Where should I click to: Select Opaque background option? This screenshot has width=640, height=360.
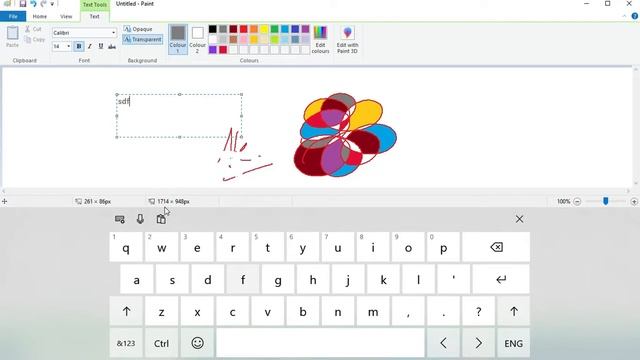(138, 29)
